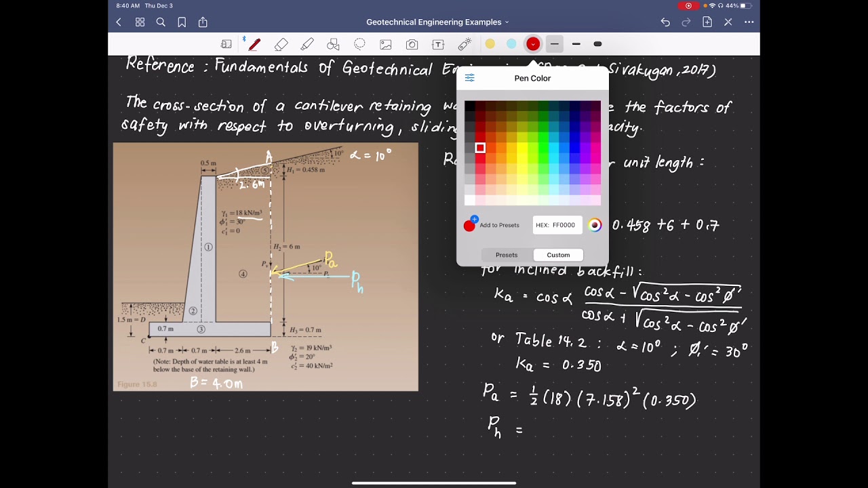Open the Camera tool

[412, 44]
